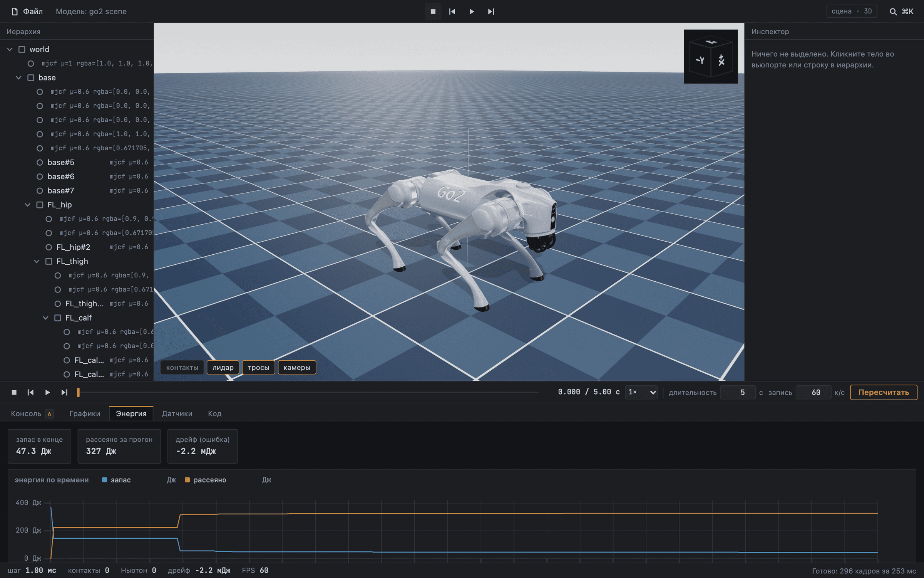Click the stop button in top toolbar
The image size is (924, 578).
(433, 12)
